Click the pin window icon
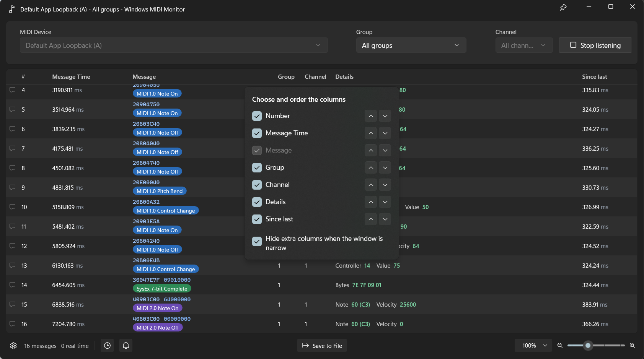The image size is (644, 359). coord(563,7)
